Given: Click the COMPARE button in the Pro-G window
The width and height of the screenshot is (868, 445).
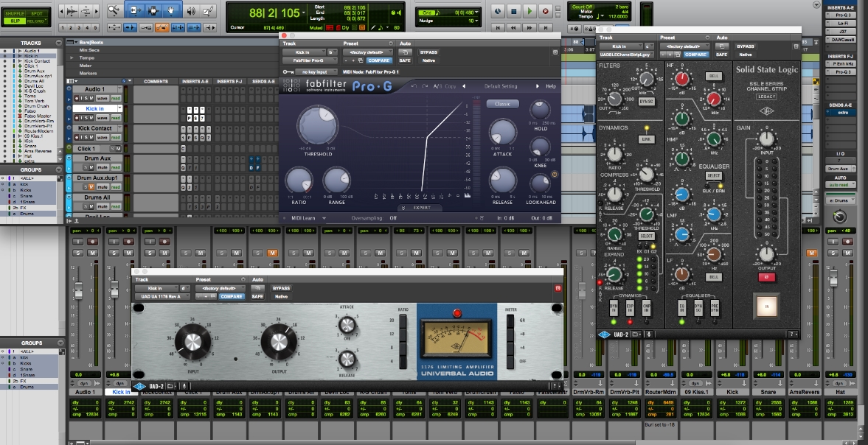Looking at the screenshot, I should pos(379,60).
